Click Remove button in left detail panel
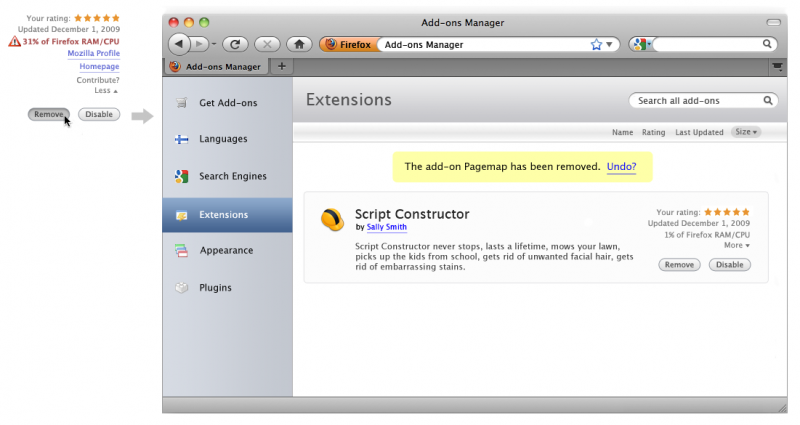Viewport: 800px width, 425px height. point(49,114)
